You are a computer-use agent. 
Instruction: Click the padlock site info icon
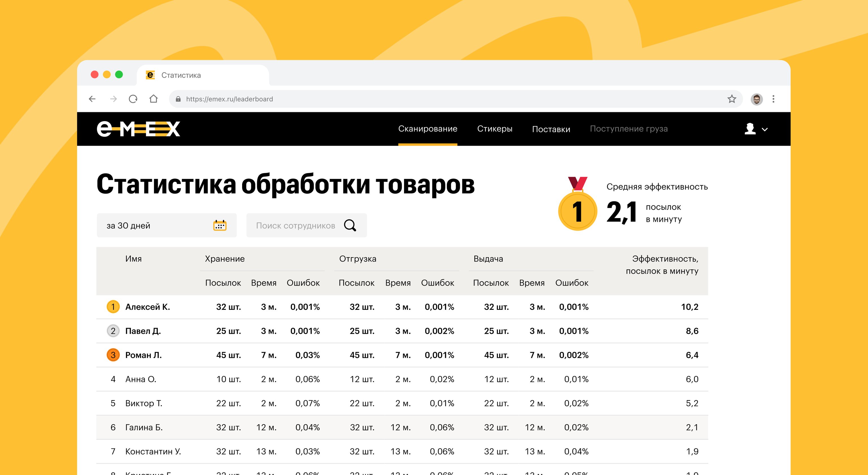pos(178,99)
